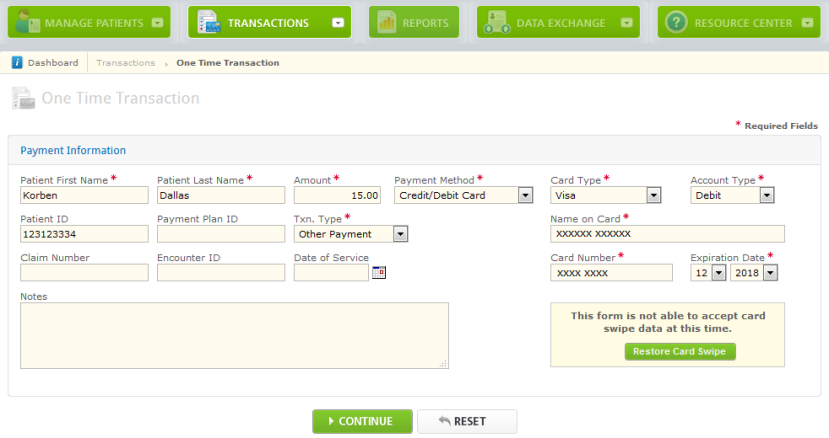Viewport: 829px width, 438px height.
Task: Open the Payment Method dropdown
Action: [x=525, y=196]
